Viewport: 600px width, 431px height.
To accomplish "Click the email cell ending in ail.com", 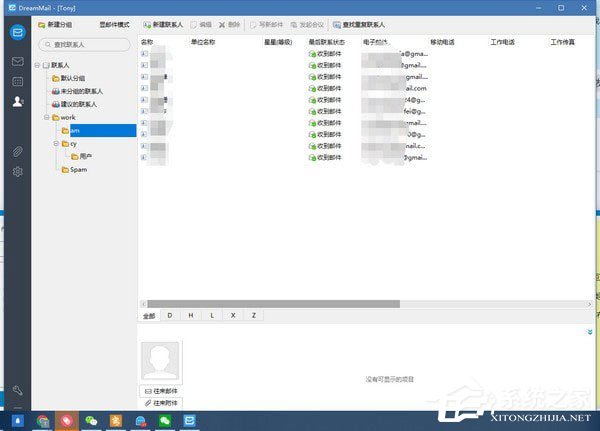I will tap(395, 88).
